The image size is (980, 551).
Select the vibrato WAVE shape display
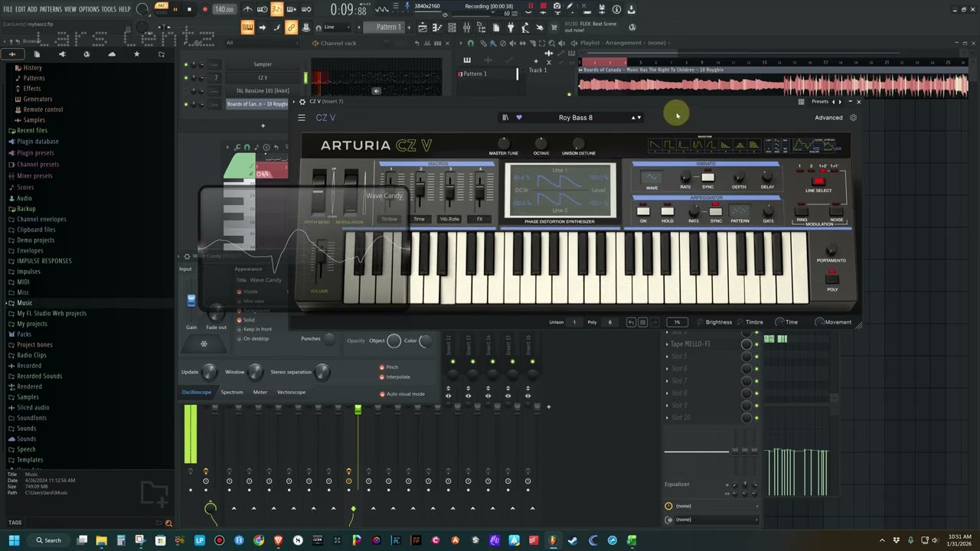tap(652, 178)
